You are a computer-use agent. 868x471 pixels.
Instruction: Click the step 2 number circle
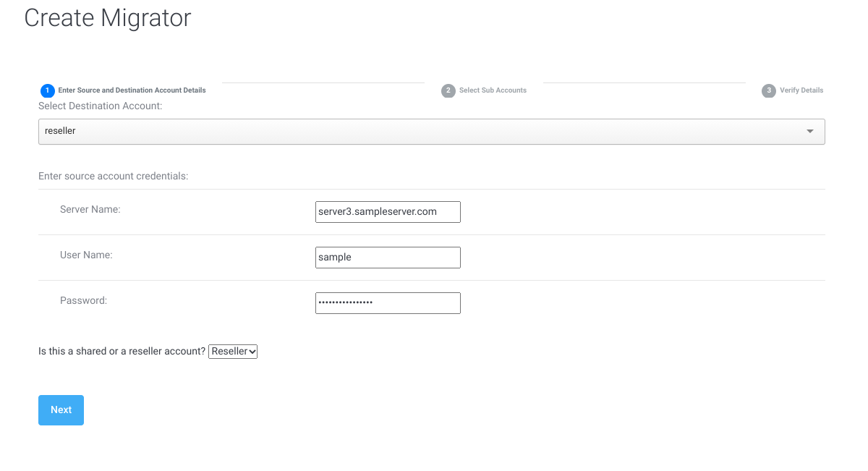tap(448, 91)
